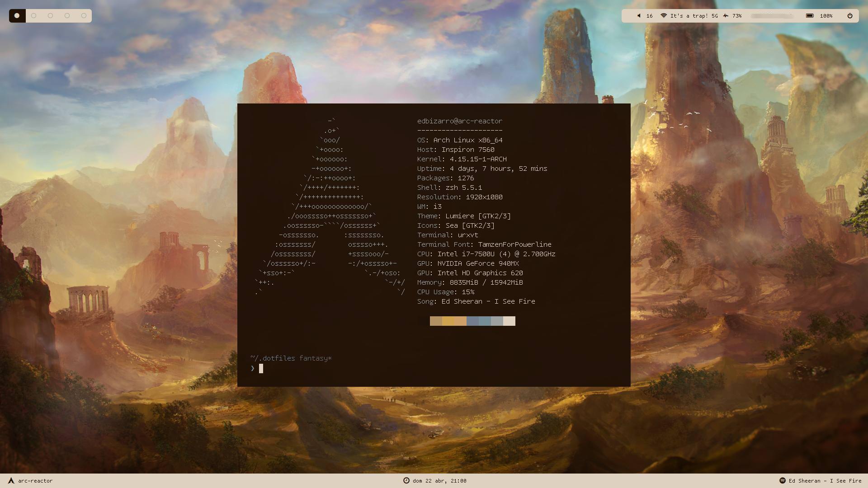Click the terminal prompt cursor
The width and height of the screenshot is (868, 488).
tap(261, 369)
